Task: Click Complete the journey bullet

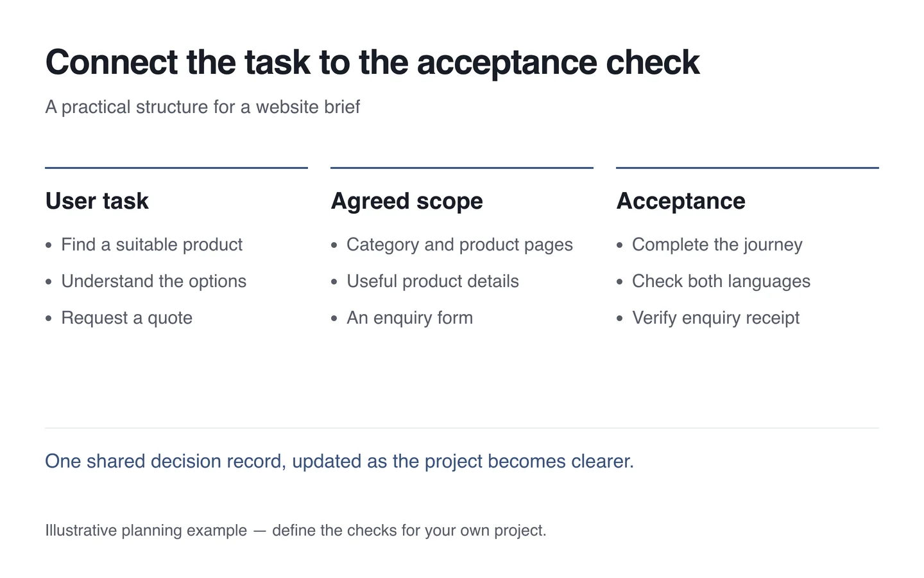Action: 717,245
